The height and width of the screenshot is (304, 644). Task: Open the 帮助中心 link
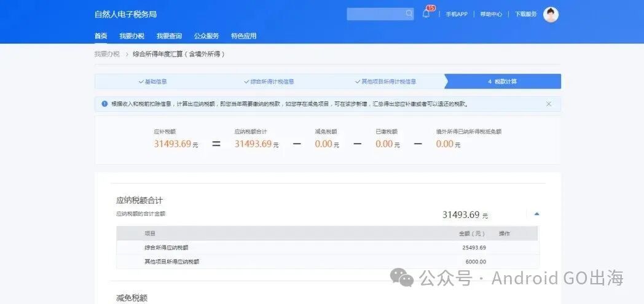click(x=491, y=14)
